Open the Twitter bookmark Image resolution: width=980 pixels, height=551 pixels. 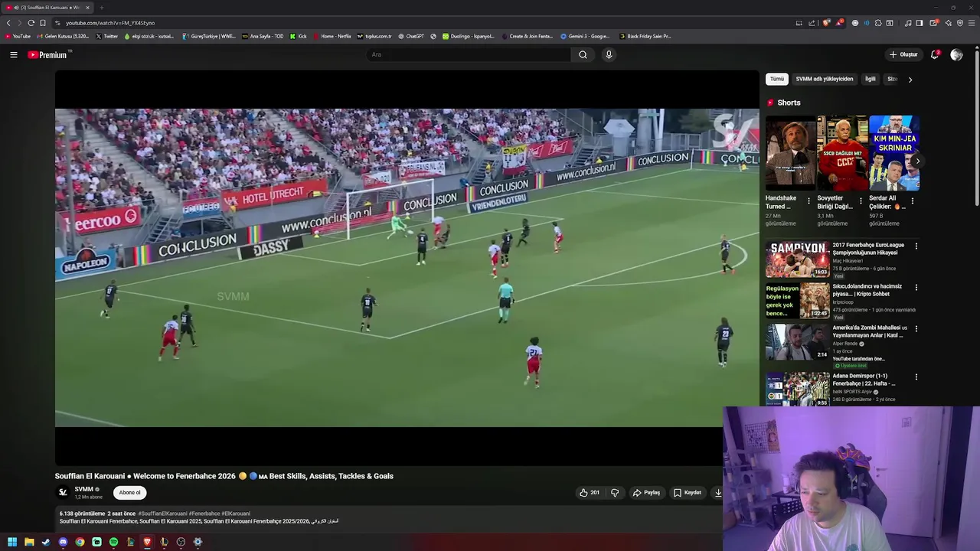(x=106, y=36)
